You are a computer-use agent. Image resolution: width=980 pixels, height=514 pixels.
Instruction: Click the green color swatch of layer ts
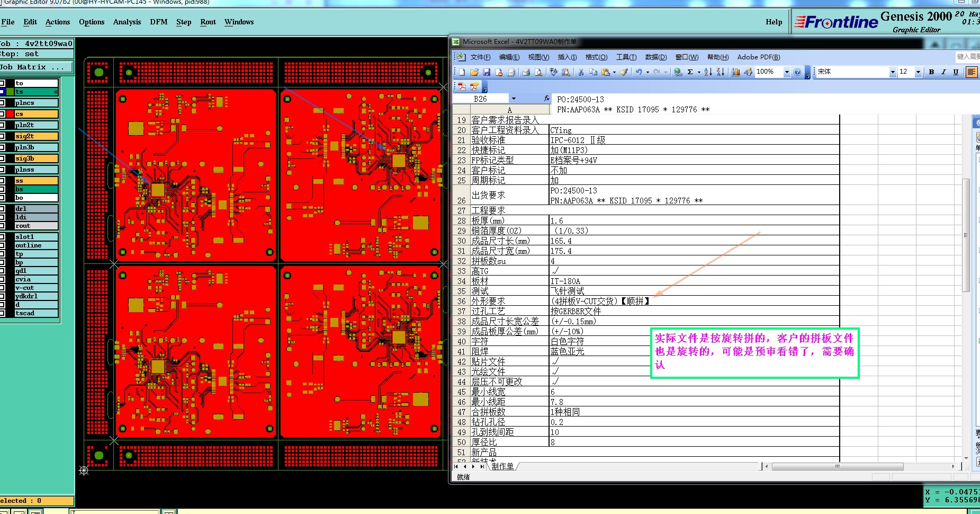10,92
